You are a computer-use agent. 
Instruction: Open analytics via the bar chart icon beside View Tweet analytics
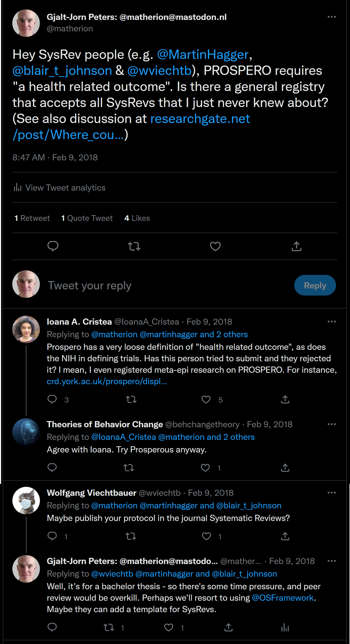(x=17, y=188)
